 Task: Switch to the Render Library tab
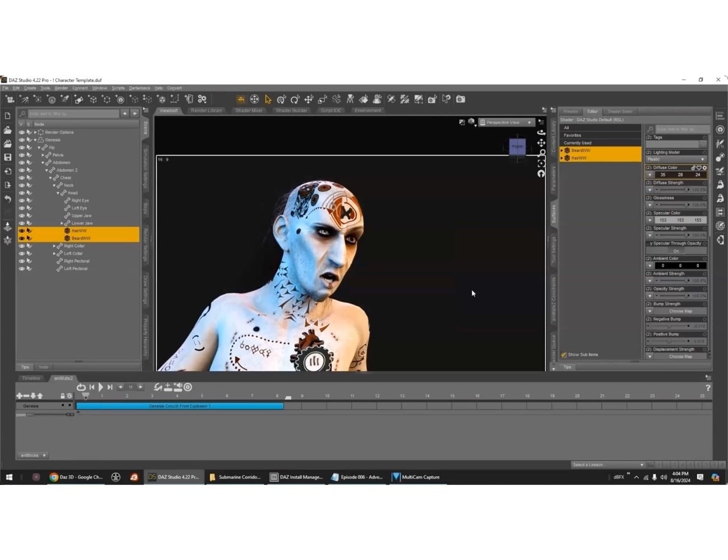[207, 110]
